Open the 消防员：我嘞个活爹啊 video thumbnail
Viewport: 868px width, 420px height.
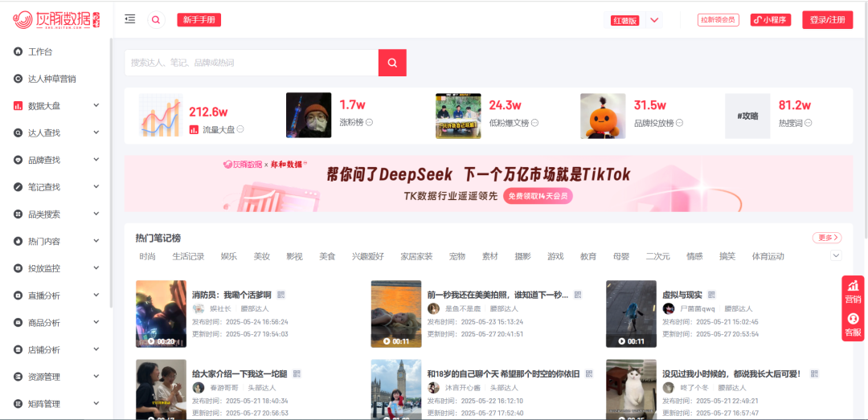(161, 314)
